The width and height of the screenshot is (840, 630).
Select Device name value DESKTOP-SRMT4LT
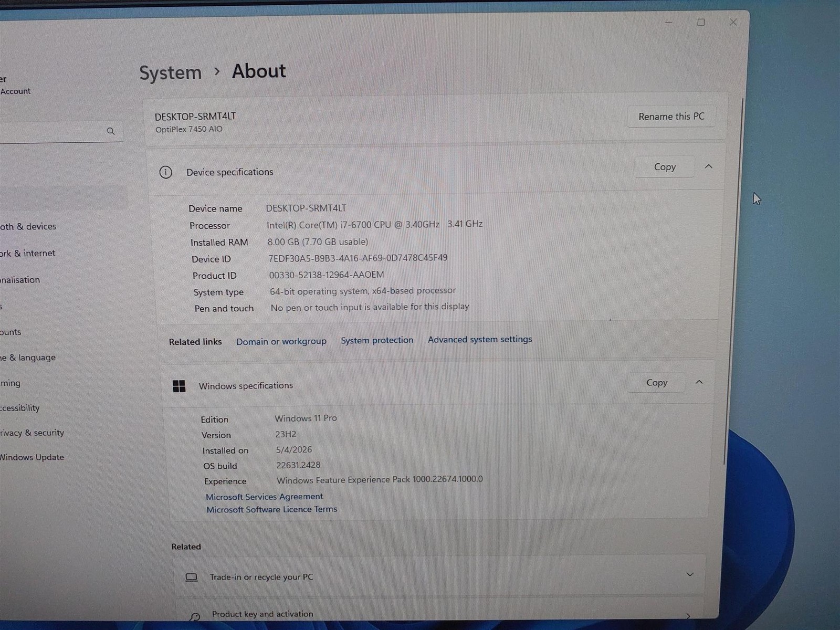[x=306, y=208]
